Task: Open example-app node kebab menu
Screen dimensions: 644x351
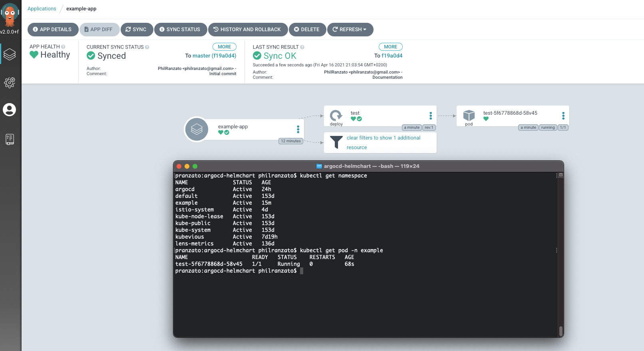Action: 298,129
